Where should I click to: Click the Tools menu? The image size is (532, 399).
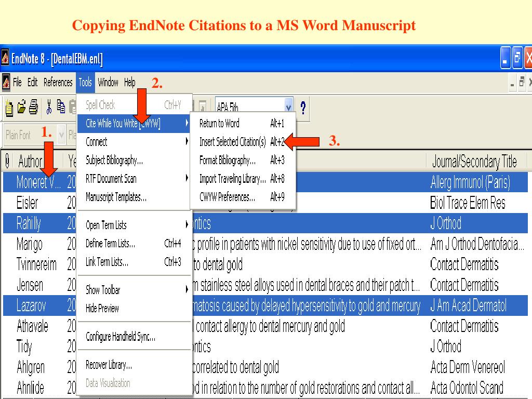click(85, 83)
